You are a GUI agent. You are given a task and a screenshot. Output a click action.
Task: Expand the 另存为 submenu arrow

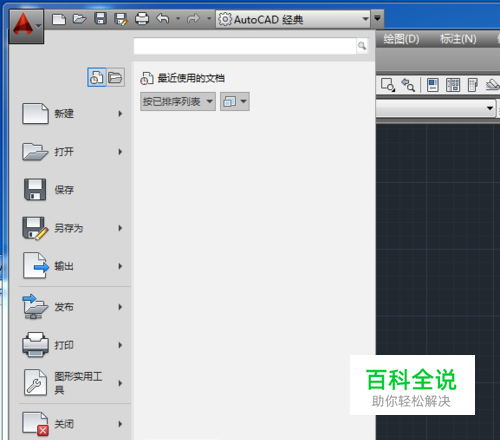pyautogui.click(x=120, y=228)
